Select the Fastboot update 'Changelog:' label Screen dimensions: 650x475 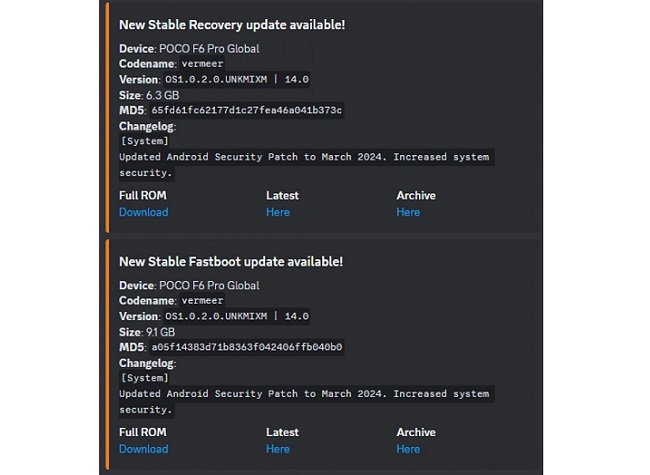(148, 363)
